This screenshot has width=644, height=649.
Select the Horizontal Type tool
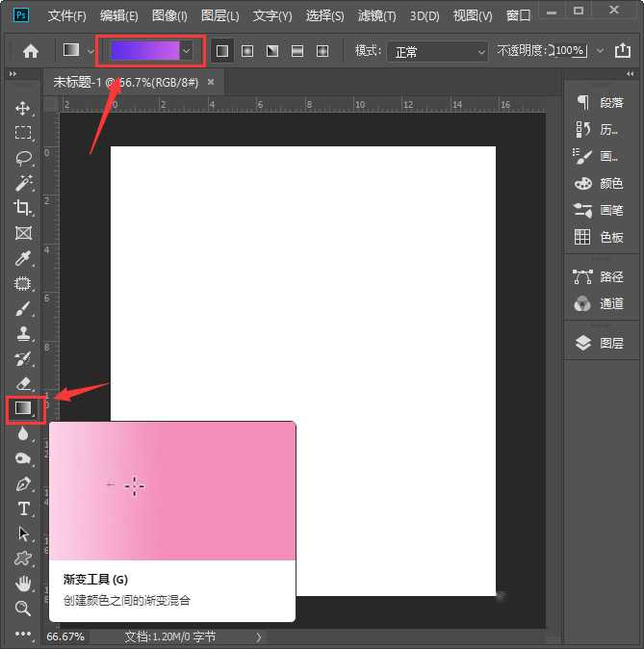[x=23, y=508]
